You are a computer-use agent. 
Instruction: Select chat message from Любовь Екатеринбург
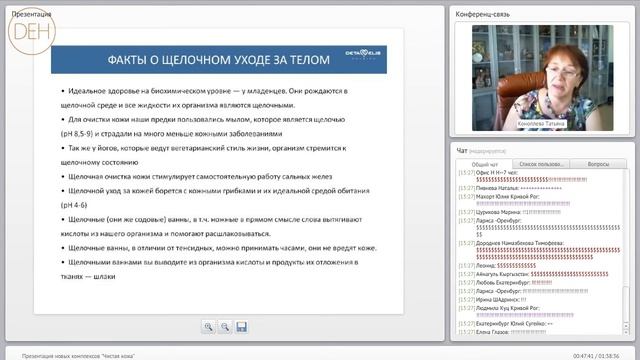[x=505, y=282]
